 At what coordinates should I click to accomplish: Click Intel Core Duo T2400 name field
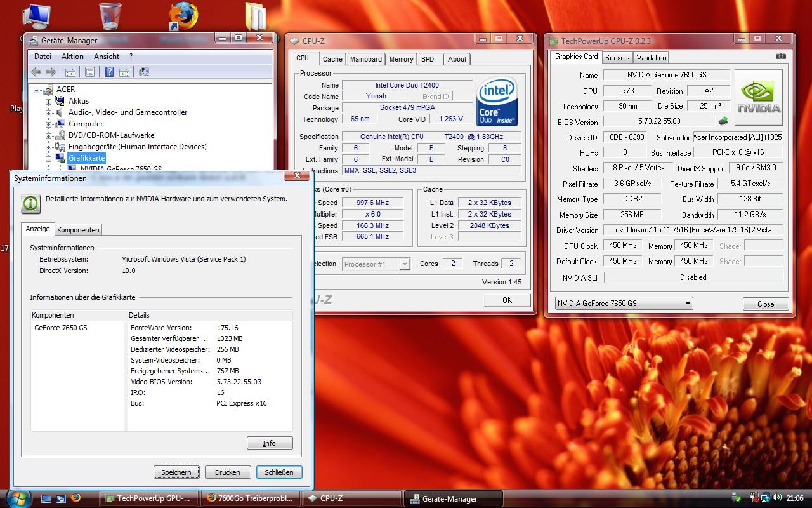tap(407, 85)
